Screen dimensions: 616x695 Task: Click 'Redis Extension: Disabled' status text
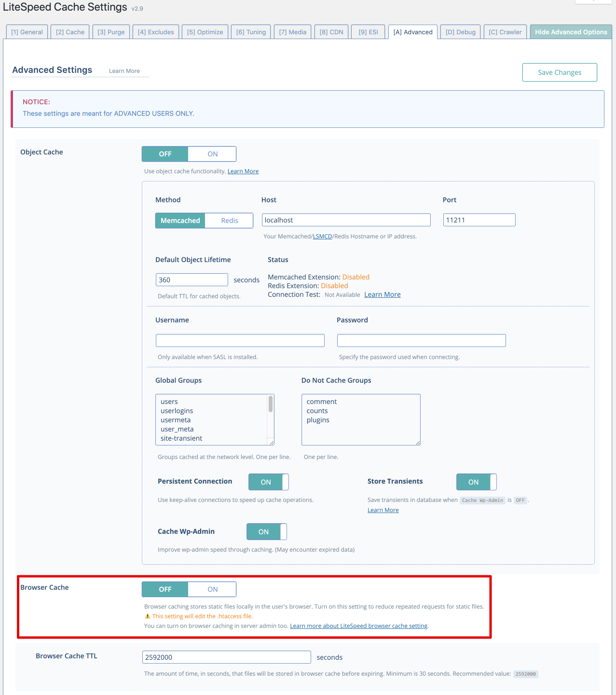pyautogui.click(x=308, y=286)
